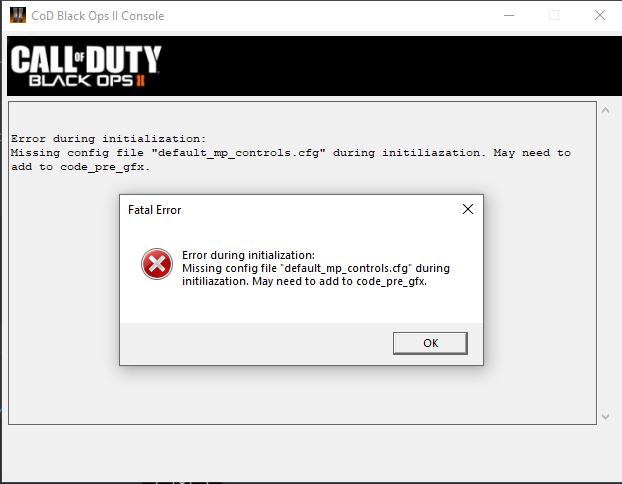
Task: Click the 'CoD Black Ops II Console' window title
Action: 98,16
